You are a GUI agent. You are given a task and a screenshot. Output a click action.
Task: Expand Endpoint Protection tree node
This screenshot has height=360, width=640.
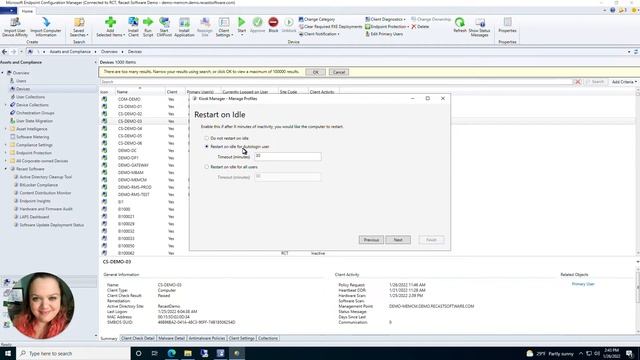pyautogui.click(x=6, y=153)
